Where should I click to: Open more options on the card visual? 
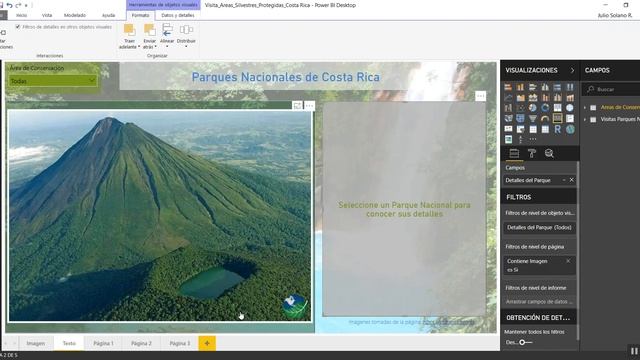point(480,96)
